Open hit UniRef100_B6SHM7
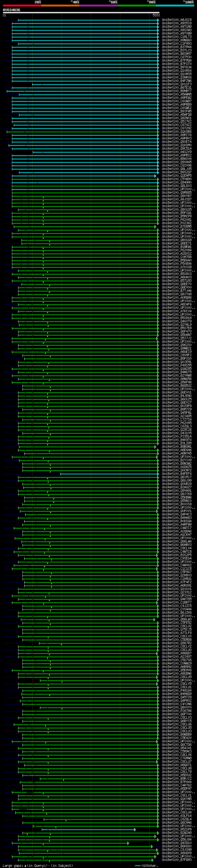197x868 pixels. coord(177,54)
